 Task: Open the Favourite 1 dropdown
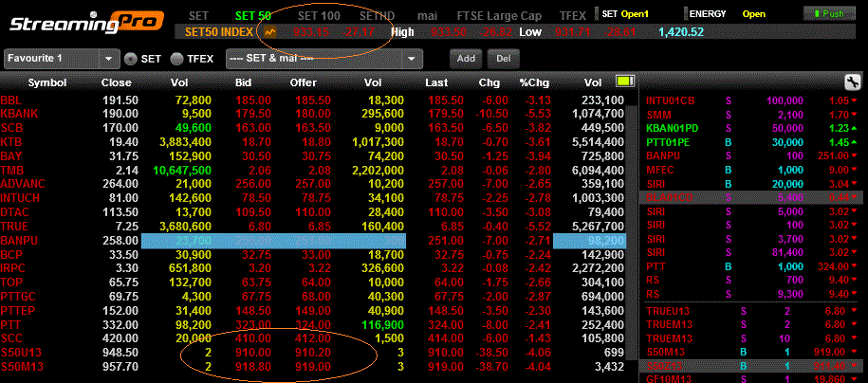coord(62,58)
